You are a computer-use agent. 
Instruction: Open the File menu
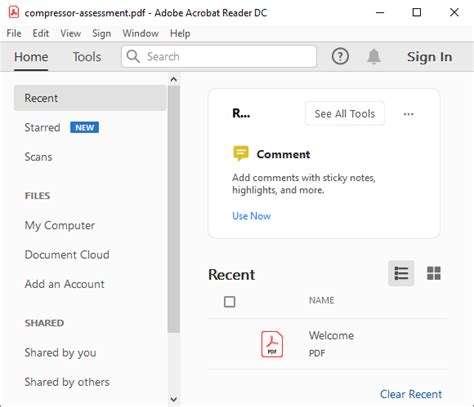(x=14, y=33)
